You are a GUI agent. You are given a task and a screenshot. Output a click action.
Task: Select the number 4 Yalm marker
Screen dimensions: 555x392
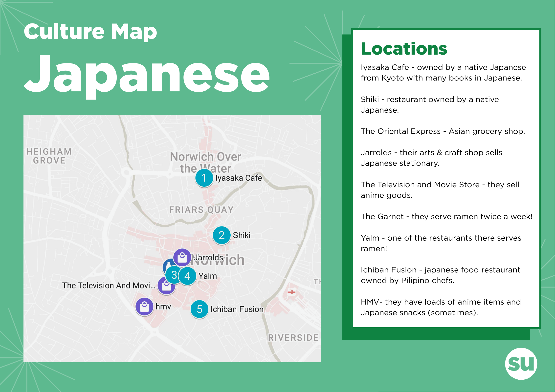coord(188,276)
